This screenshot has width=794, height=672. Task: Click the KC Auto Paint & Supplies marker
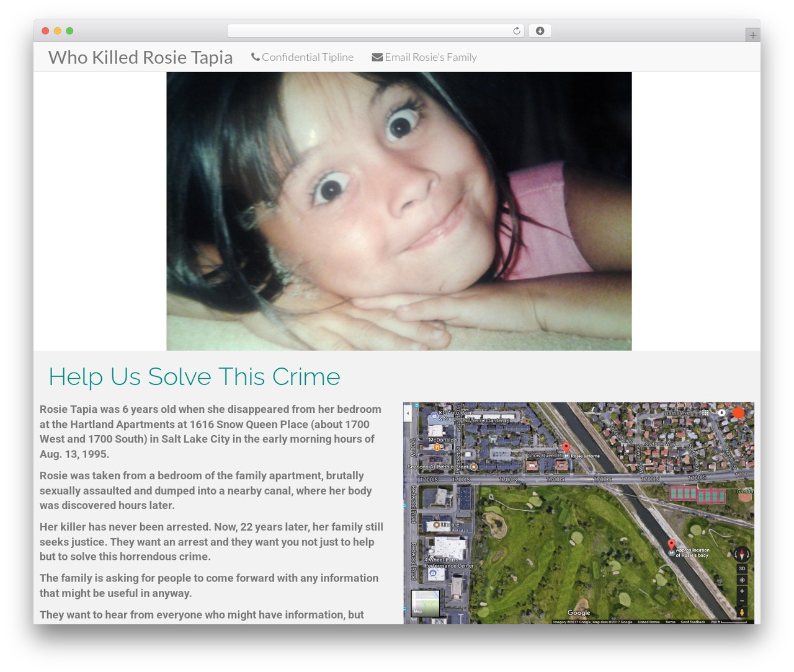[434, 417]
